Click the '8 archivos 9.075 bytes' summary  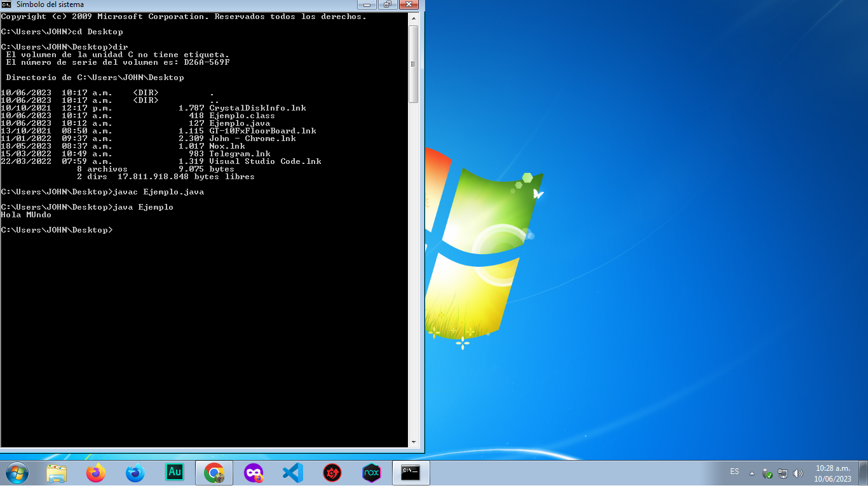[x=156, y=169]
